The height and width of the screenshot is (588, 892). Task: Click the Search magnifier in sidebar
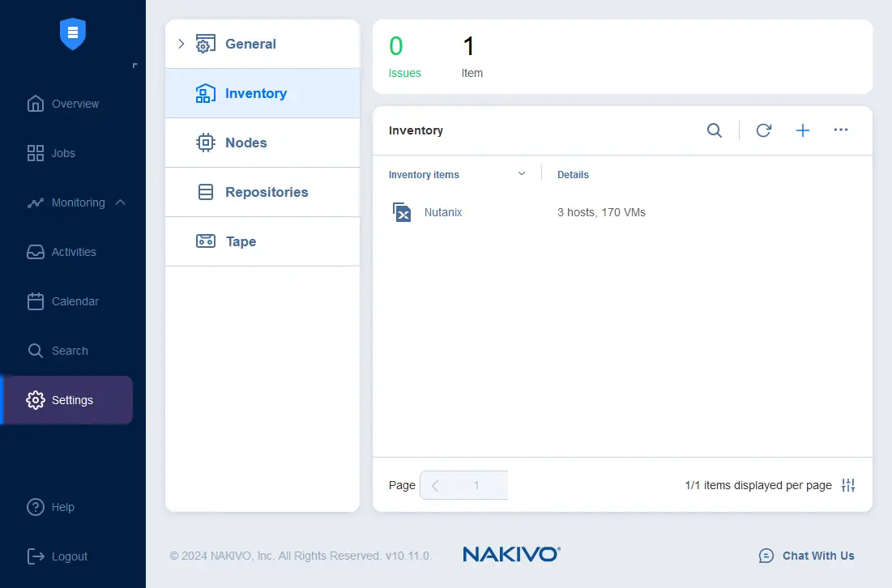pyautogui.click(x=36, y=351)
